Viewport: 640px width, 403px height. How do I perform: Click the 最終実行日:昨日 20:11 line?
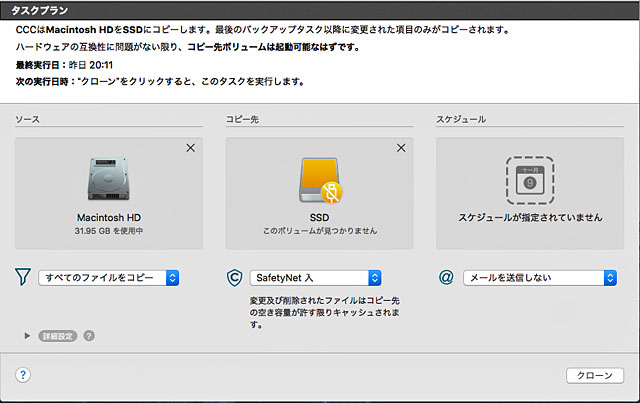pyautogui.click(x=64, y=65)
